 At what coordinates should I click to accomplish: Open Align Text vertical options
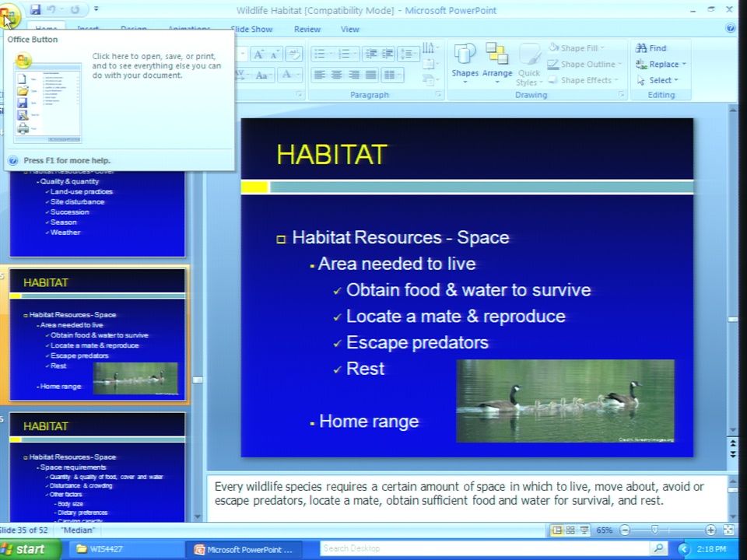430,64
